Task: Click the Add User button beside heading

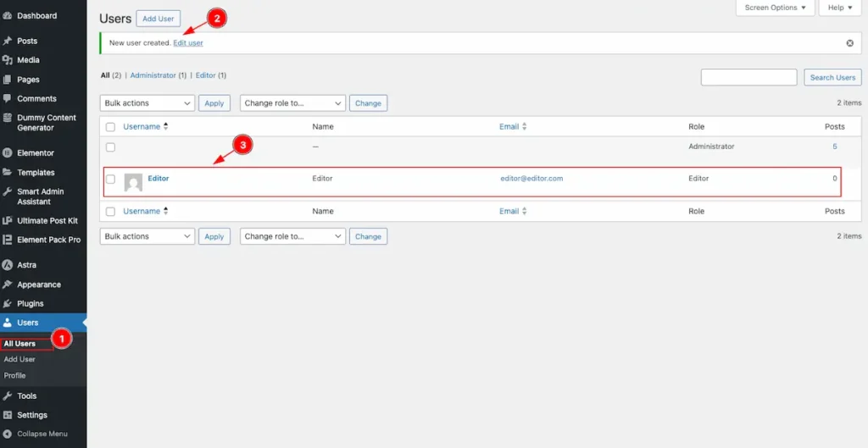Action: pyautogui.click(x=159, y=19)
